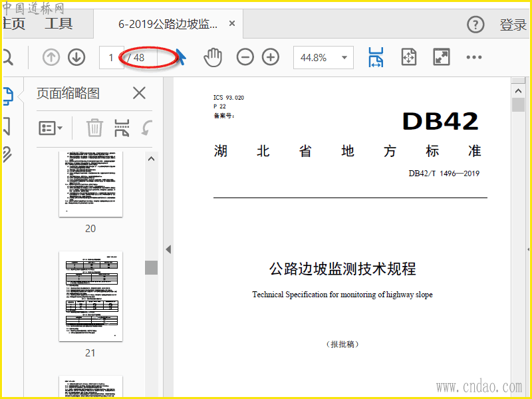The height and width of the screenshot is (399, 532).
Task: Rotate page counterclockwise icon
Action: pos(147,128)
